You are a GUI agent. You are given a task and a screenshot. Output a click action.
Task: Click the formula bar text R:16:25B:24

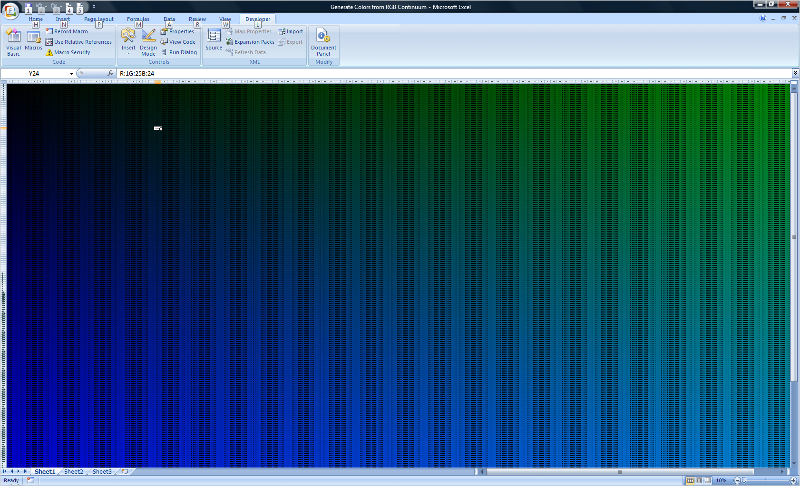[137, 73]
